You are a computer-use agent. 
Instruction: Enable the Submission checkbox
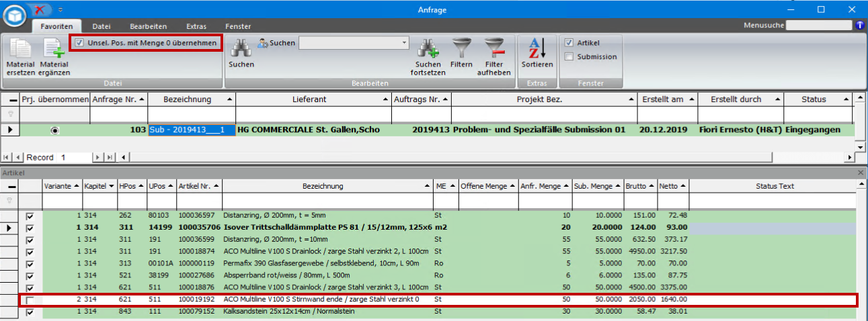(569, 57)
